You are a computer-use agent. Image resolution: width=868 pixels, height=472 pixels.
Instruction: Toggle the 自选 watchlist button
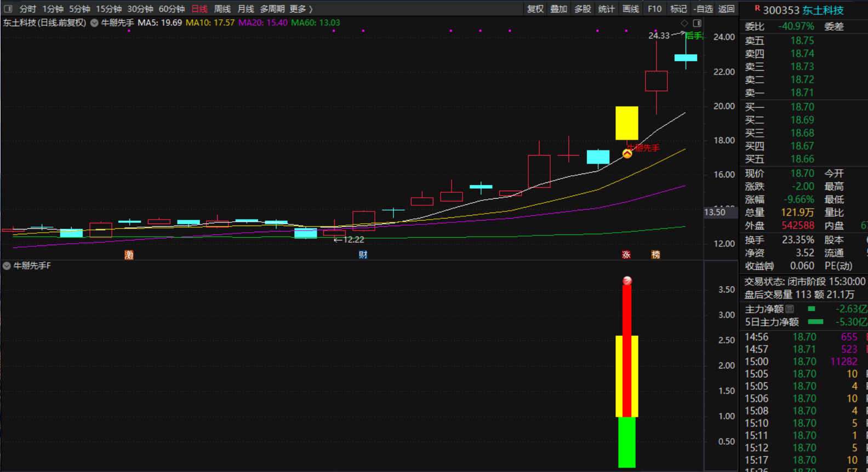[x=703, y=9]
